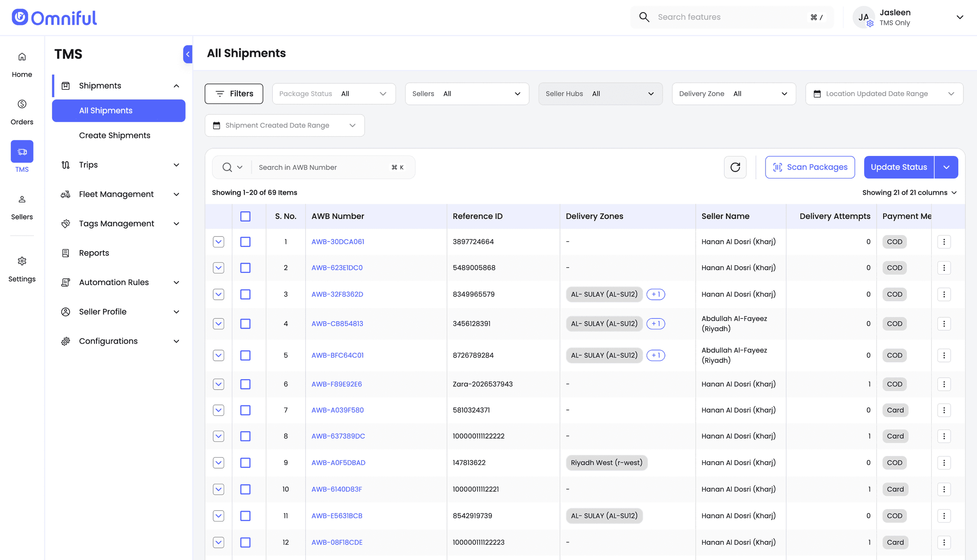Open row actions menu for AWB-30DCA061

944,241
